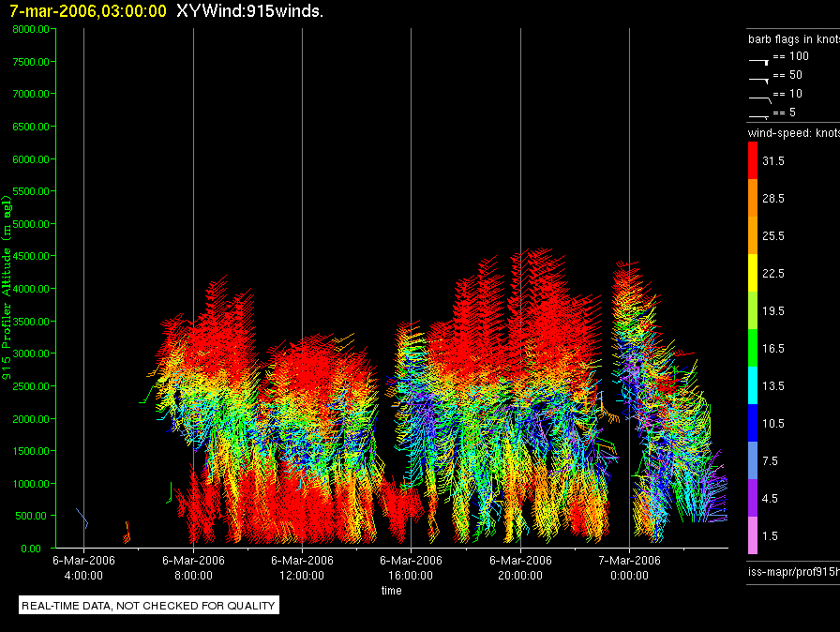Click the 6-Mar-2006 4:00:00 time tick label
Image resolution: width=840 pixels, height=632 pixels.
[83, 567]
